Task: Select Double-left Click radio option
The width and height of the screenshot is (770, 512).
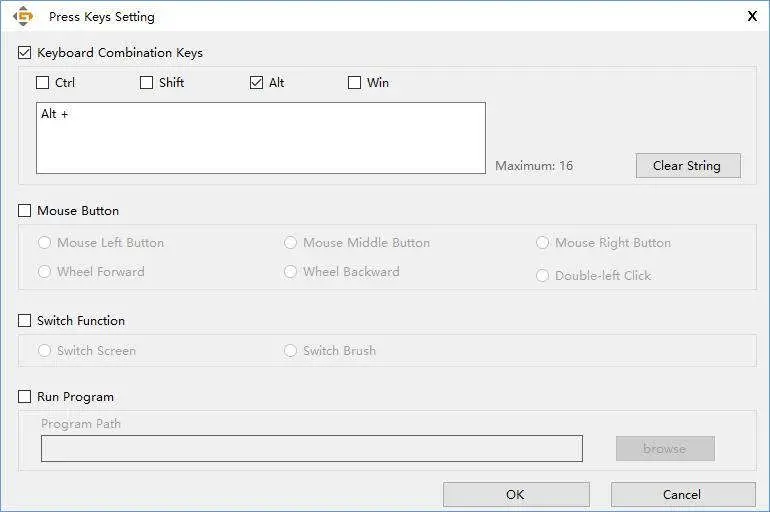Action: point(543,276)
